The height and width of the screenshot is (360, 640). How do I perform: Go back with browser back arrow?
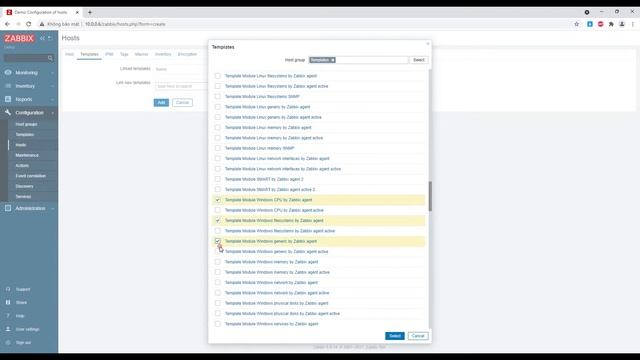pyautogui.click(x=7, y=24)
